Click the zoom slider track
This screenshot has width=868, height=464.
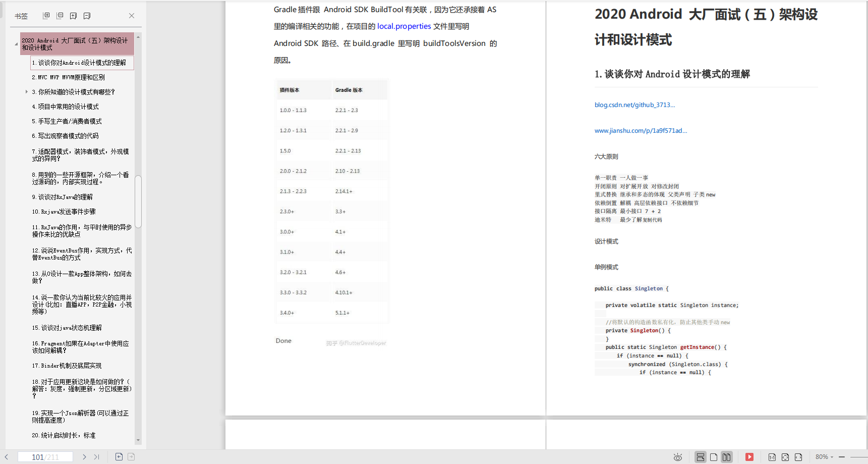[859, 457]
